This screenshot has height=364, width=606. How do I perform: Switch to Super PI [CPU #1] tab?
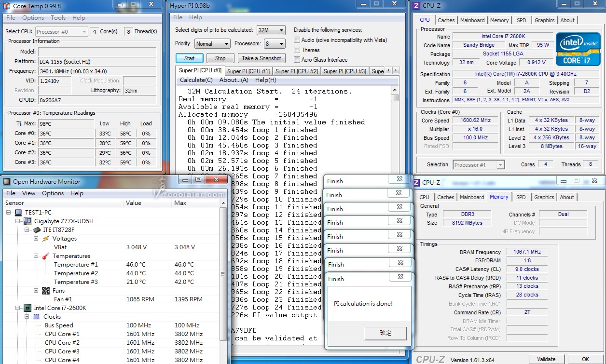pos(248,71)
